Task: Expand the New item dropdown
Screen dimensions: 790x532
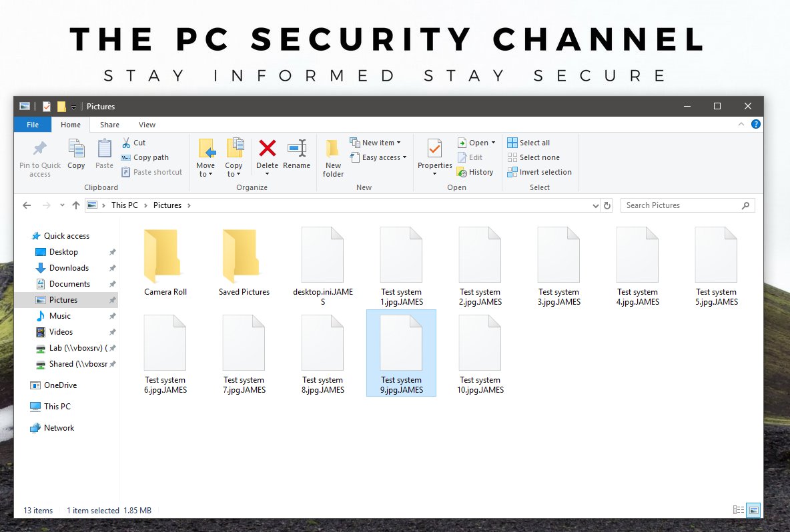Action: pyautogui.click(x=398, y=143)
